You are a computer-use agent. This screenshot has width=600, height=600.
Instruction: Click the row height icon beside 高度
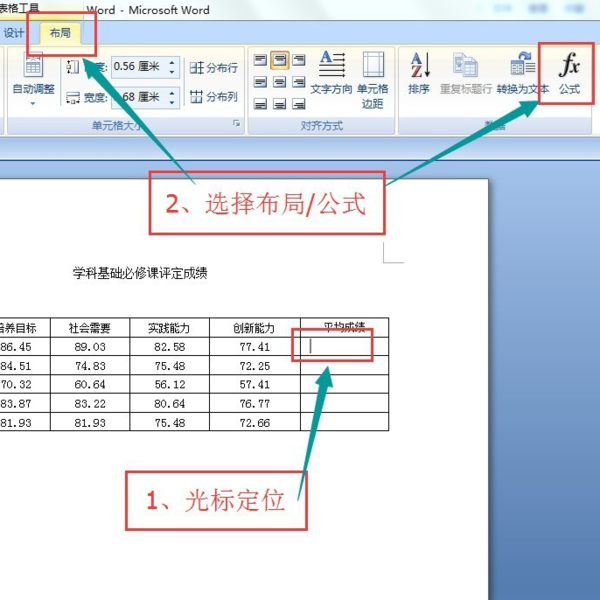click(x=73, y=67)
